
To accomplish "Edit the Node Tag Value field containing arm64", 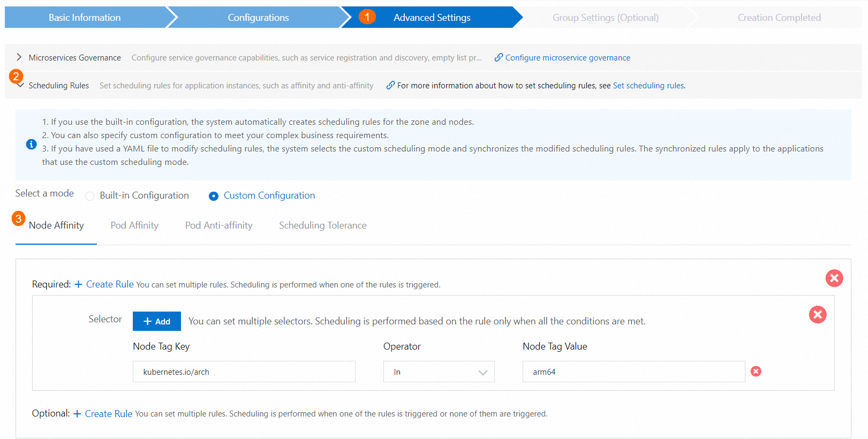I will point(633,372).
